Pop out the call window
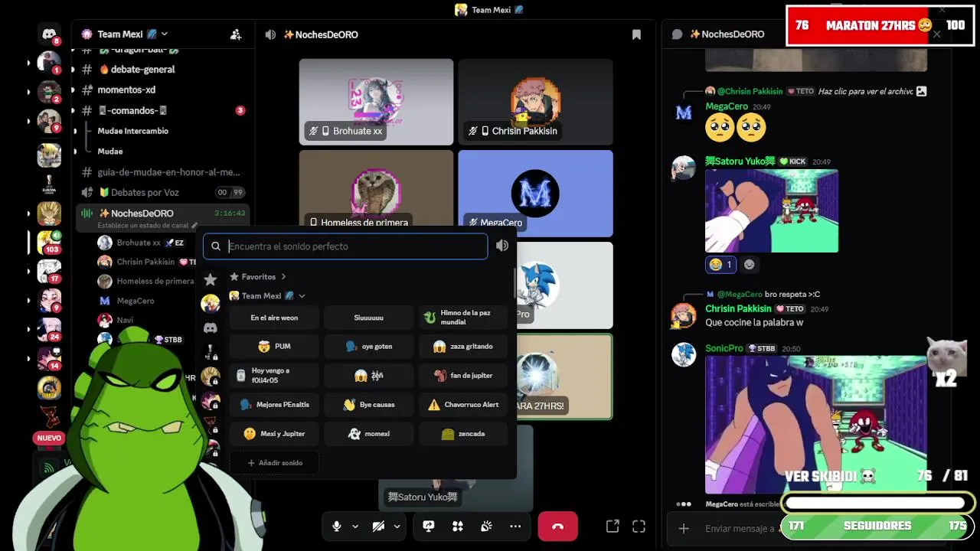 click(x=612, y=527)
